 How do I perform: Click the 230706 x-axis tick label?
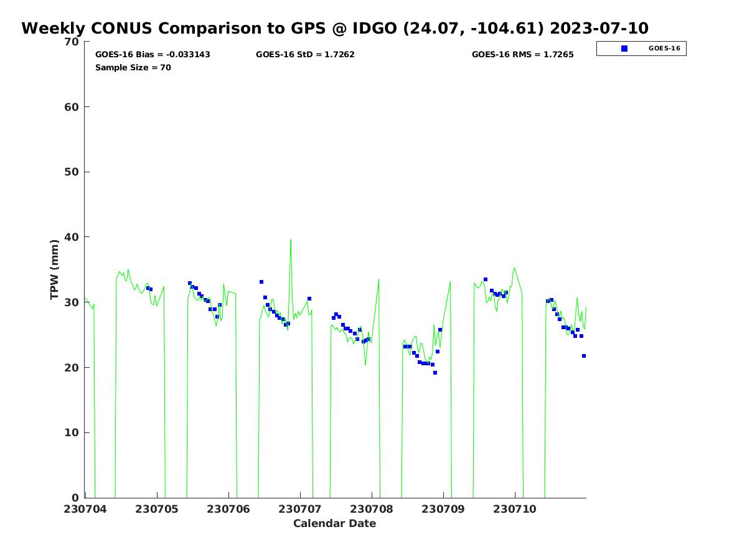pyautogui.click(x=228, y=509)
